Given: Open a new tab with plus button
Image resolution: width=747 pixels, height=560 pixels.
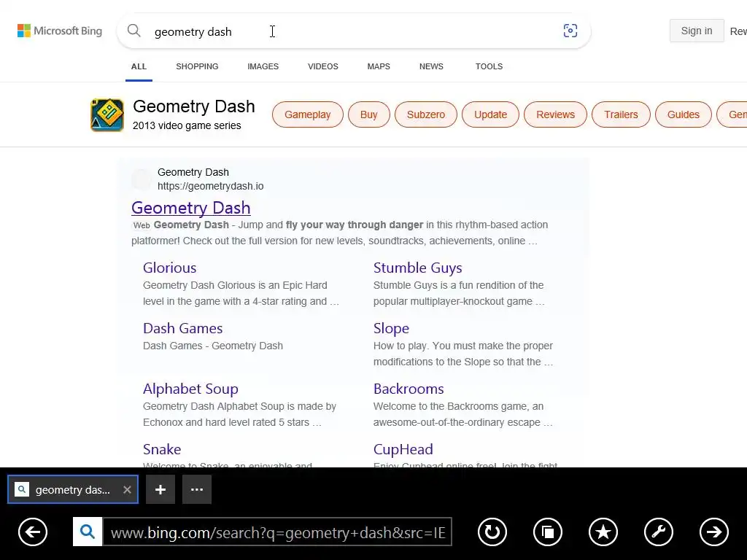Looking at the screenshot, I should pos(160,489).
